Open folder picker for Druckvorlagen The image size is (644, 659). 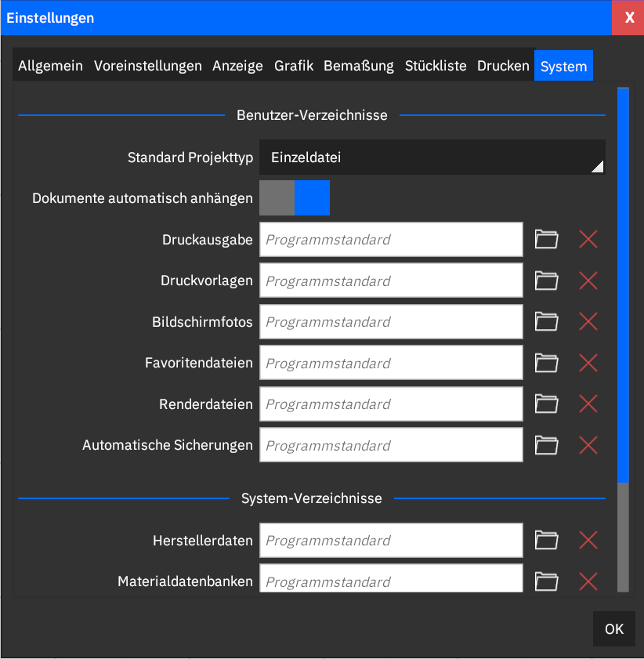tap(547, 281)
